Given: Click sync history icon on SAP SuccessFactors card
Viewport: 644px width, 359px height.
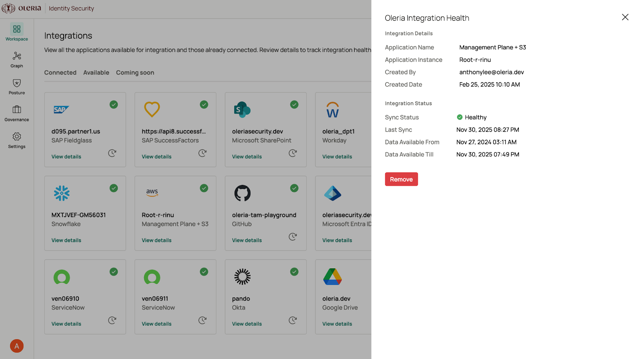Looking at the screenshot, I should pyautogui.click(x=202, y=153).
